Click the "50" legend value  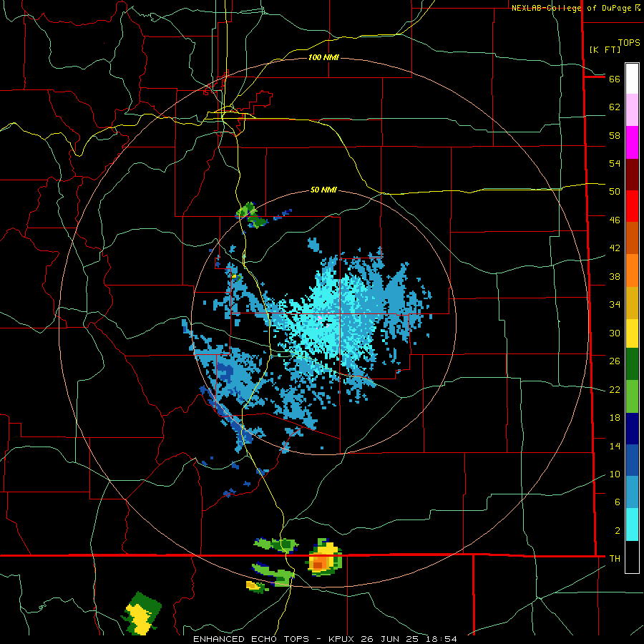[615, 192]
